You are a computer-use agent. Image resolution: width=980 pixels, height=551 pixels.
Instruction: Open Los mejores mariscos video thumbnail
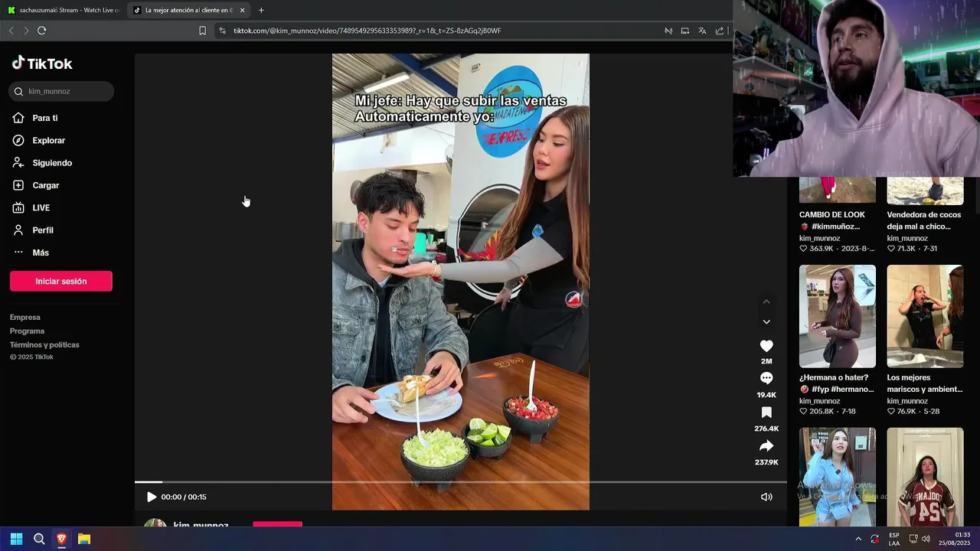point(925,316)
